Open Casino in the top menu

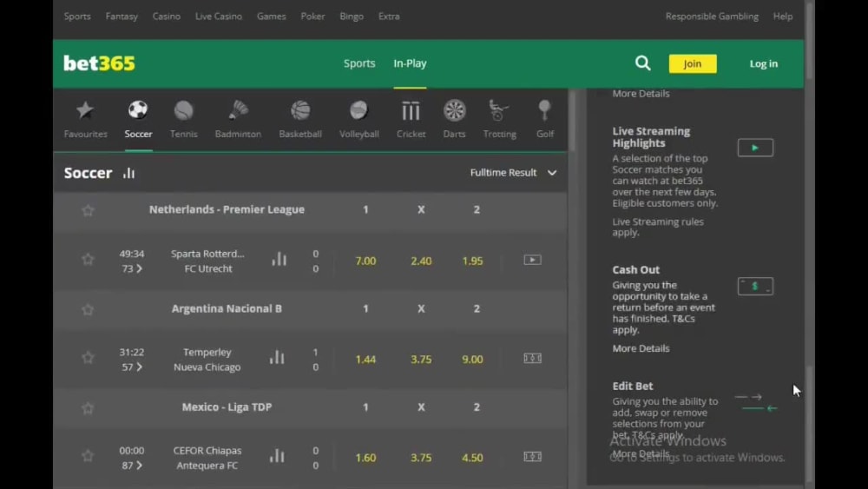coord(166,17)
